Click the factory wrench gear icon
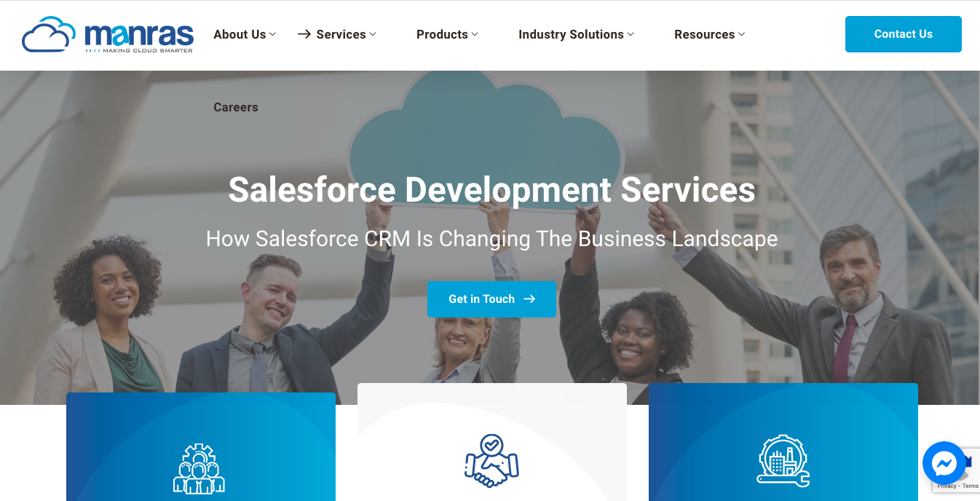This screenshot has height=501, width=980. (x=783, y=460)
